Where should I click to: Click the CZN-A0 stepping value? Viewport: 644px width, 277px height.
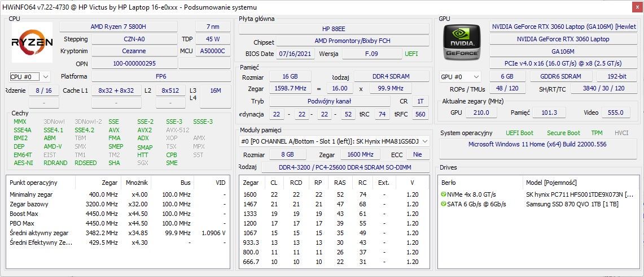click(134, 39)
